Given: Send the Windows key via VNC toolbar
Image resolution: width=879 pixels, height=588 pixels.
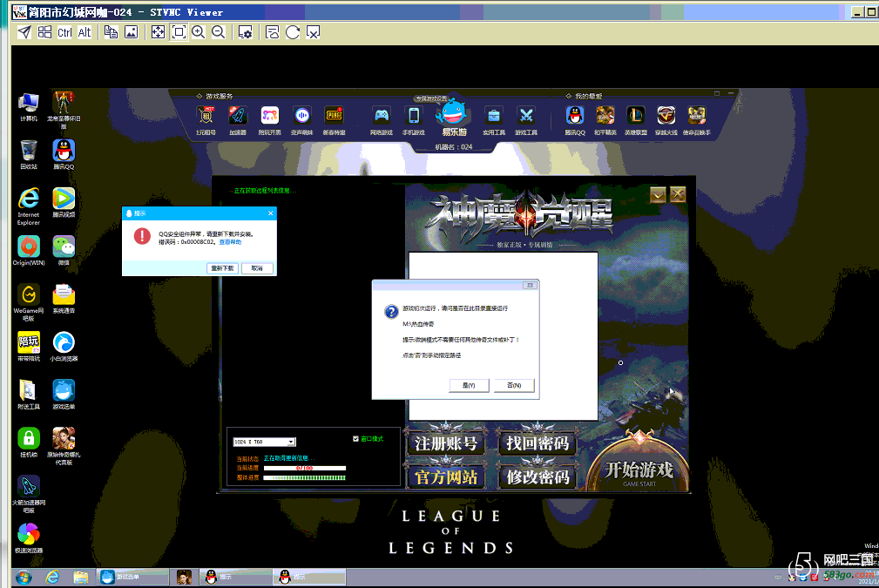Looking at the screenshot, I should [44, 32].
